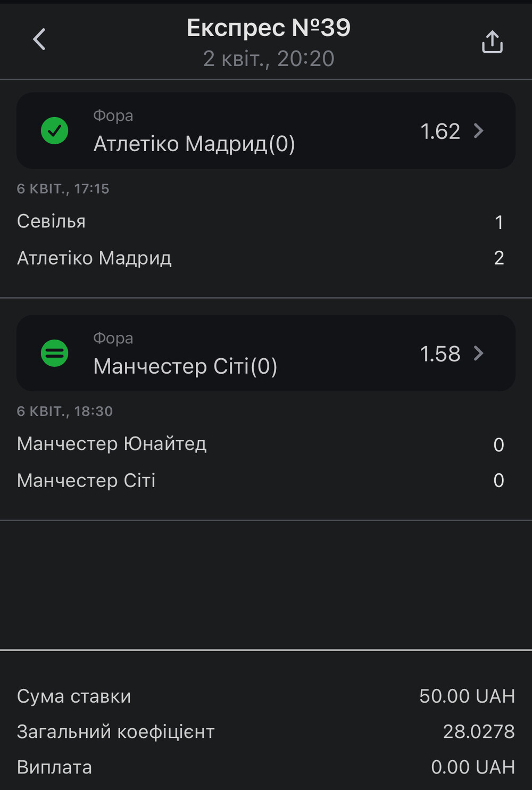Tap the Манчестер Сіті team score row
This screenshot has width=532, height=790.
[261, 481]
